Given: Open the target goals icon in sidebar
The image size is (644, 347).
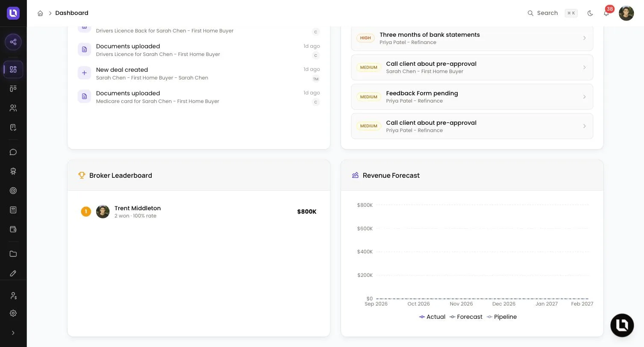Looking at the screenshot, I should 13,191.
